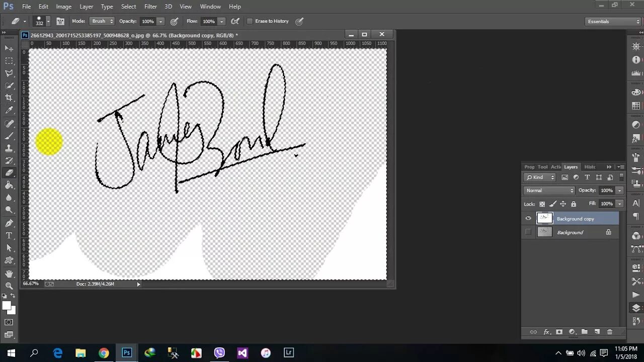Select the Pen tool
This screenshot has width=644, height=362.
[9, 223]
